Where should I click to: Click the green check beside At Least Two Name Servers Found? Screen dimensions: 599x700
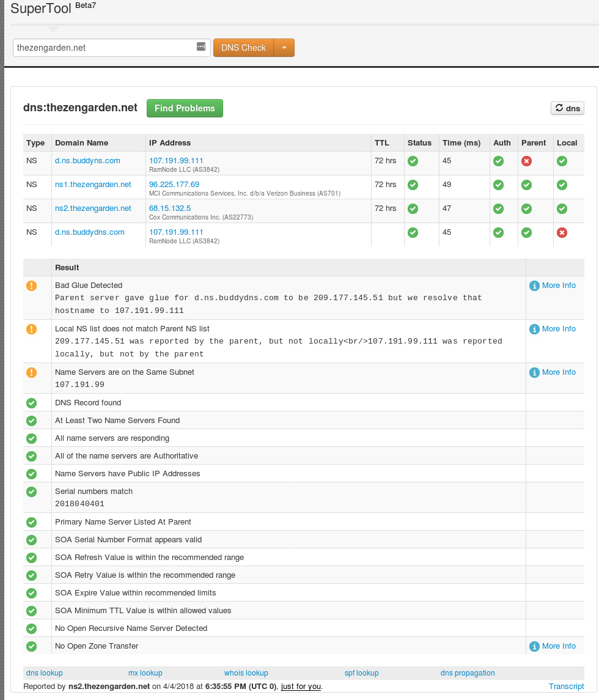31,421
